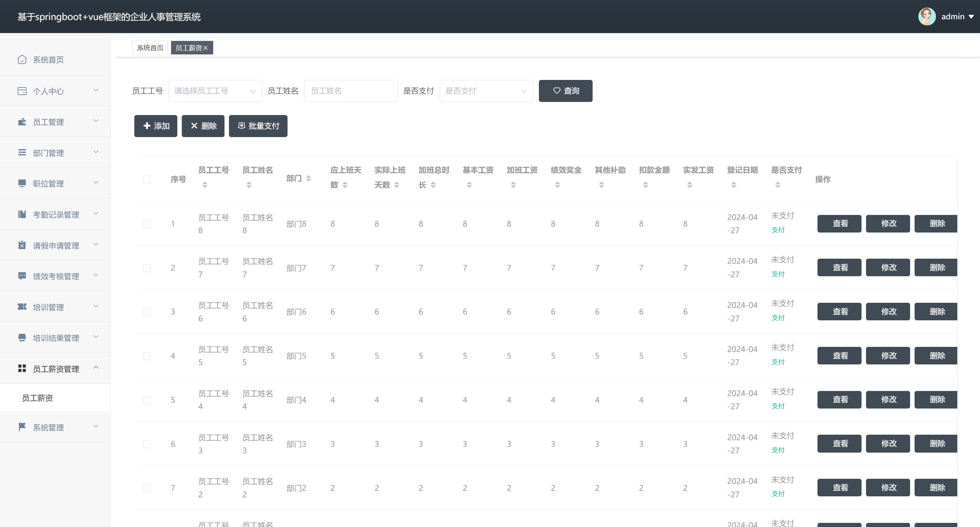
Task: Close the 员工薪资 tab with its X icon
Action: pos(206,48)
